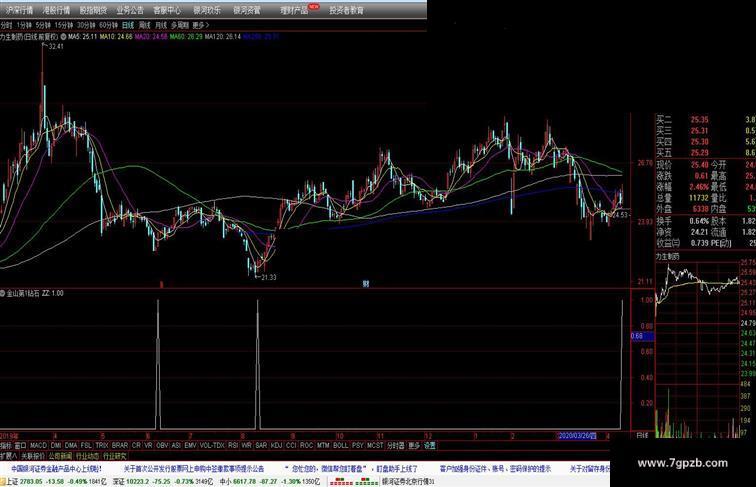Switch chart to 15分钟 period

coord(64,25)
